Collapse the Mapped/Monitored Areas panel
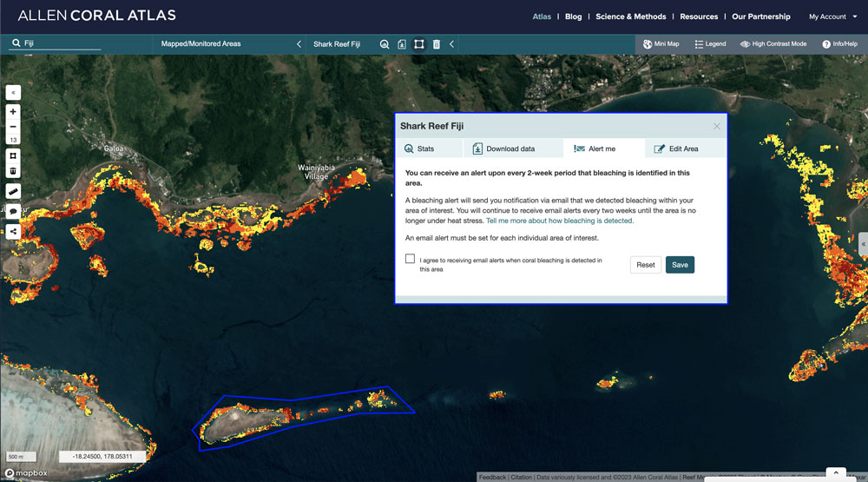Image resolution: width=868 pixels, height=482 pixels. 299,43
